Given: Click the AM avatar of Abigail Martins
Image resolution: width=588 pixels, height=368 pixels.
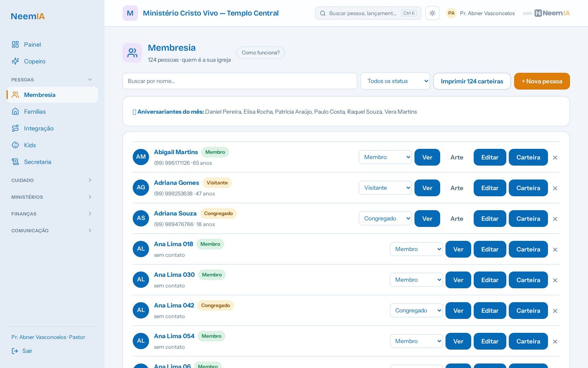Looking at the screenshot, I should [x=141, y=157].
